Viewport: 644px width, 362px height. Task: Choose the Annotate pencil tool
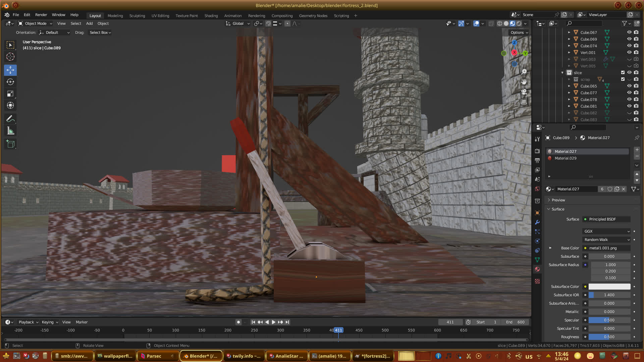click(10, 119)
